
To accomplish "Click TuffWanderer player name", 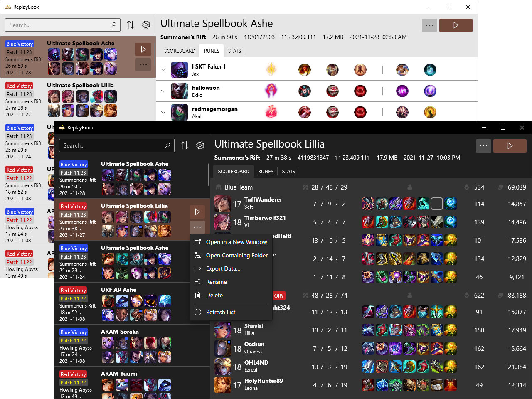I will (263, 199).
